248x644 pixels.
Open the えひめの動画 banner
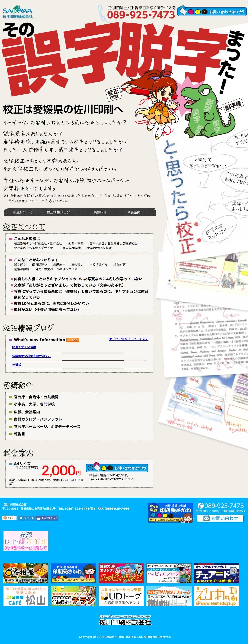pos(216,596)
